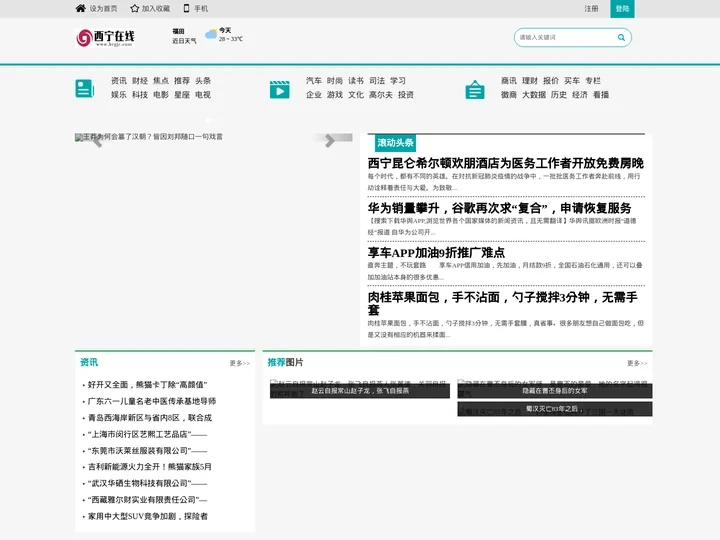
Task: Click the star icon for 加入收藏
Action: [135, 8]
